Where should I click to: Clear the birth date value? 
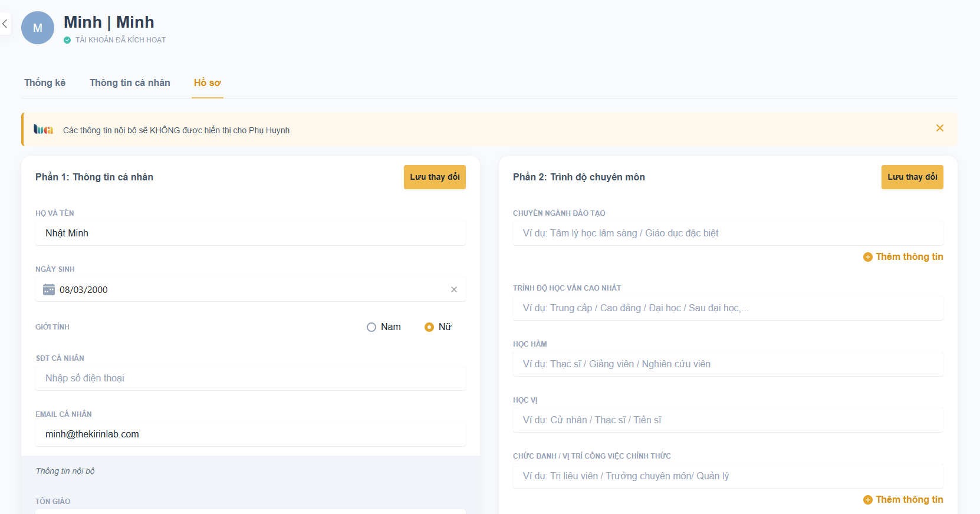[x=453, y=289]
